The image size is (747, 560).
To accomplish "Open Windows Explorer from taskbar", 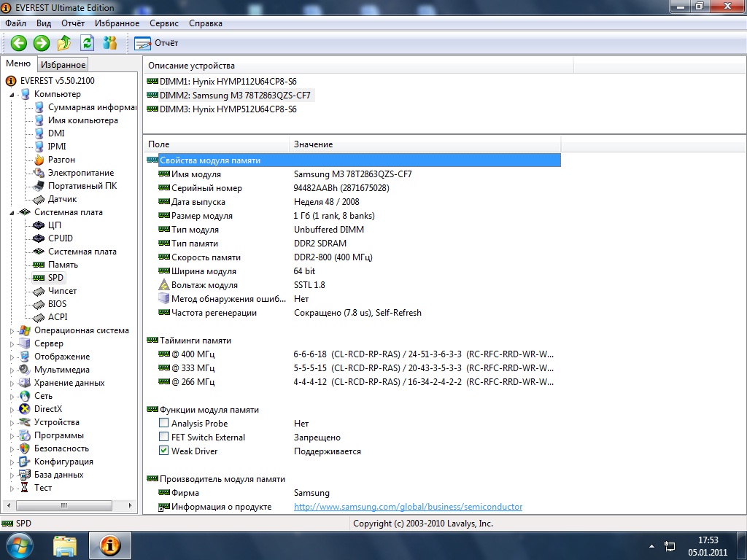I will pos(65,545).
